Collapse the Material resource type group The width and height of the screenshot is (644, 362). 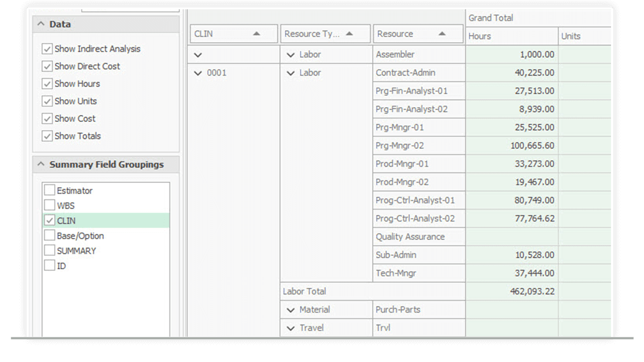tap(291, 309)
